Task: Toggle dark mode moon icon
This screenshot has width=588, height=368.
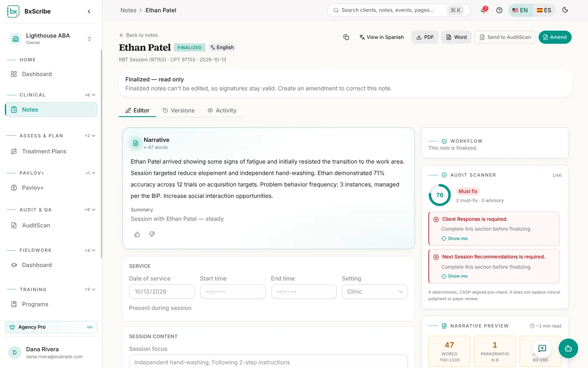Action: click(x=565, y=10)
